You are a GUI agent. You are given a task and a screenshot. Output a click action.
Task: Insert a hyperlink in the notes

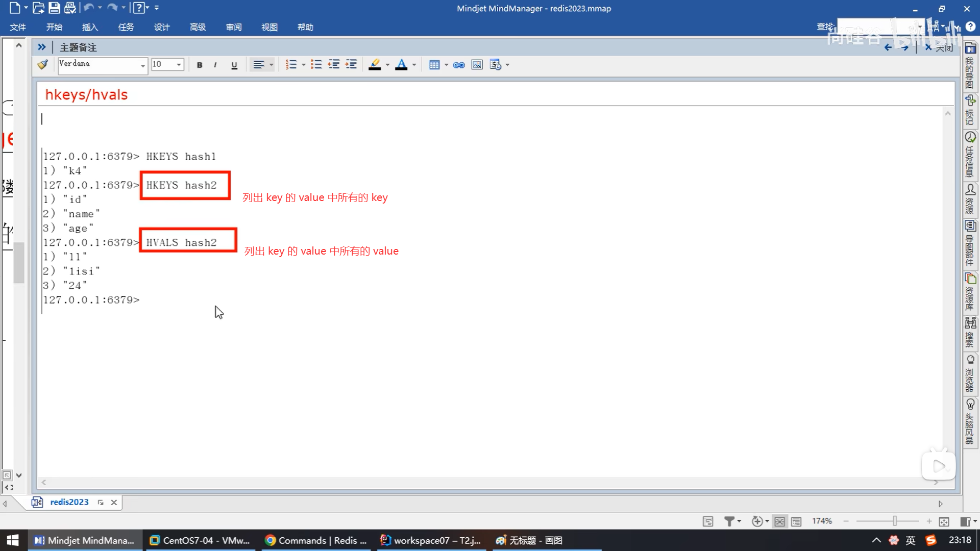pos(459,65)
